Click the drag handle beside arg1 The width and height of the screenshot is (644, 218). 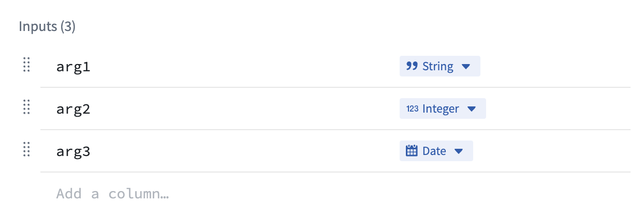click(27, 65)
